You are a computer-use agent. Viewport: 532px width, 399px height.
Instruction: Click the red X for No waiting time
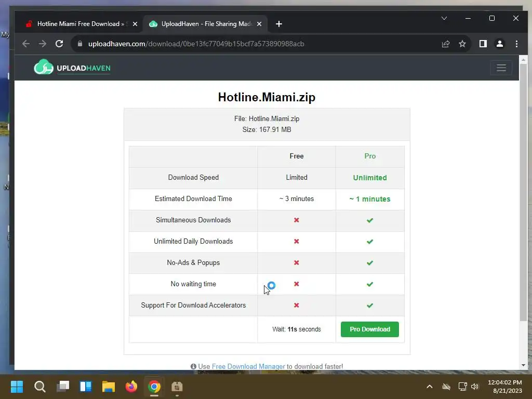click(297, 284)
